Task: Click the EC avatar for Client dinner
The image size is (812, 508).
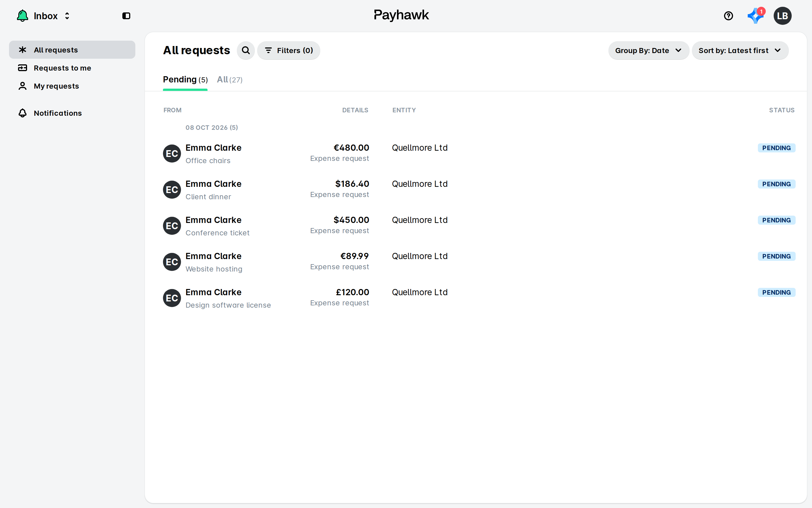Action: point(172,190)
